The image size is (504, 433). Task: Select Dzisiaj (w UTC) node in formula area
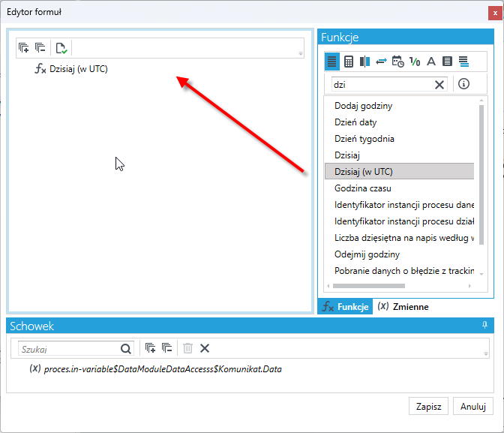(72, 69)
